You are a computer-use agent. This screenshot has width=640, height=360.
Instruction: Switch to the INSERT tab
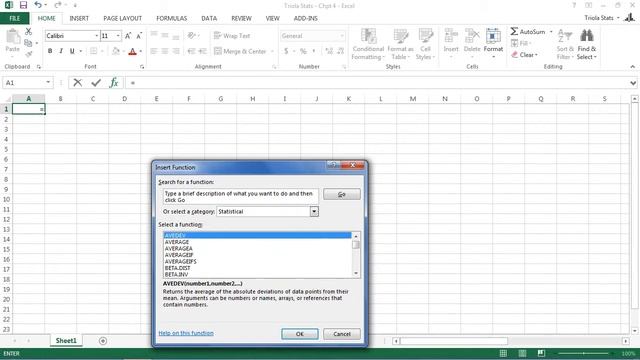tap(79, 18)
